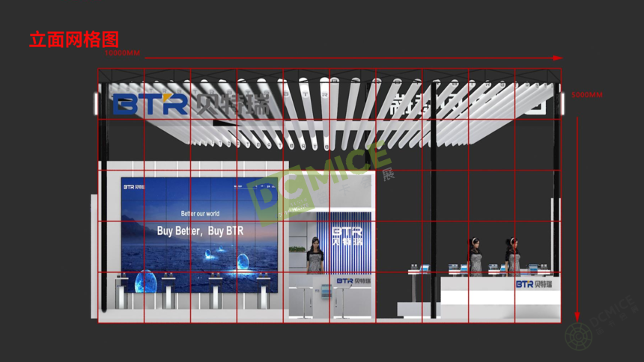Click the large BTR logo on the canopy

tap(151, 104)
